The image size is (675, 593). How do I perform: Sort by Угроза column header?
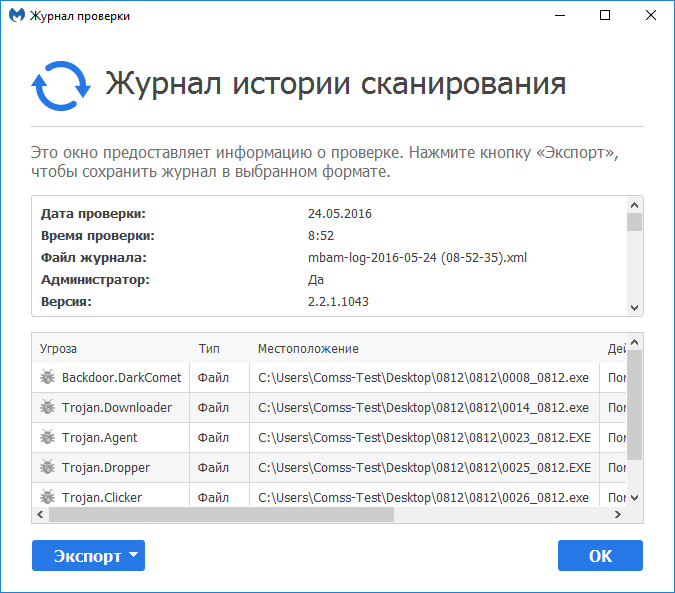[x=59, y=349]
